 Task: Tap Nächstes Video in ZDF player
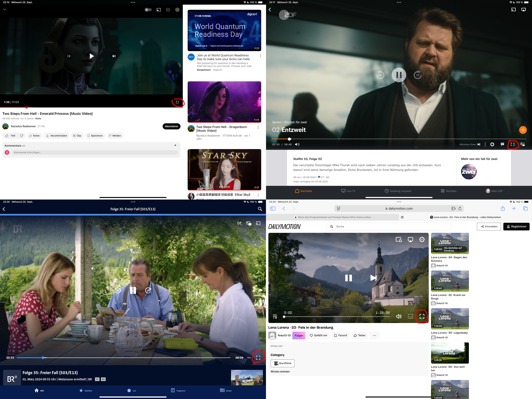(470, 144)
